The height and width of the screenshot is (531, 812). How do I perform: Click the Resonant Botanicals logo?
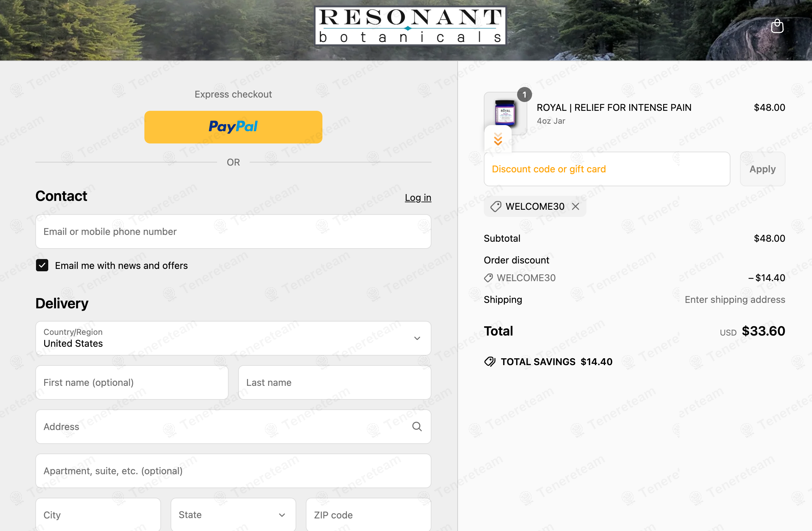(410, 25)
